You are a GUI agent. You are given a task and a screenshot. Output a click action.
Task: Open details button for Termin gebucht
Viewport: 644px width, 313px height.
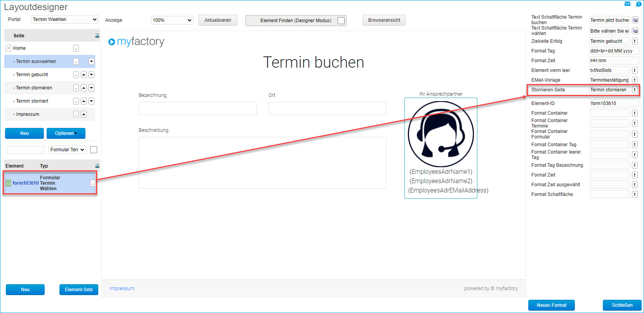[x=76, y=75]
